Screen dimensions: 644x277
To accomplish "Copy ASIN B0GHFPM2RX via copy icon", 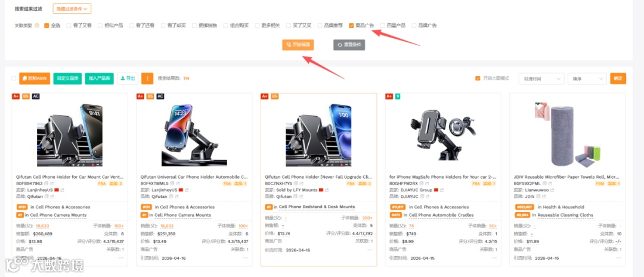I will tap(420, 183).
